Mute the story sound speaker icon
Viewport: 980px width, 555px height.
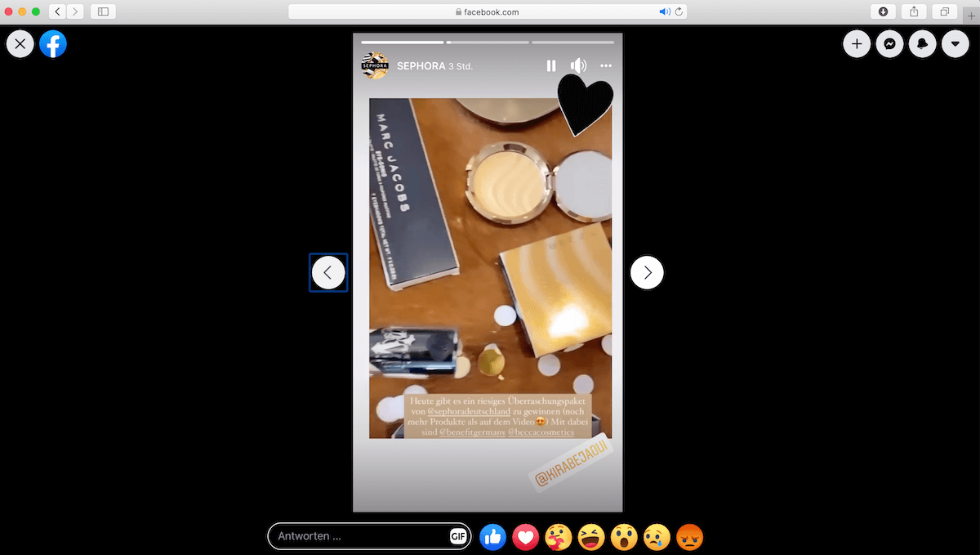(578, 65)
